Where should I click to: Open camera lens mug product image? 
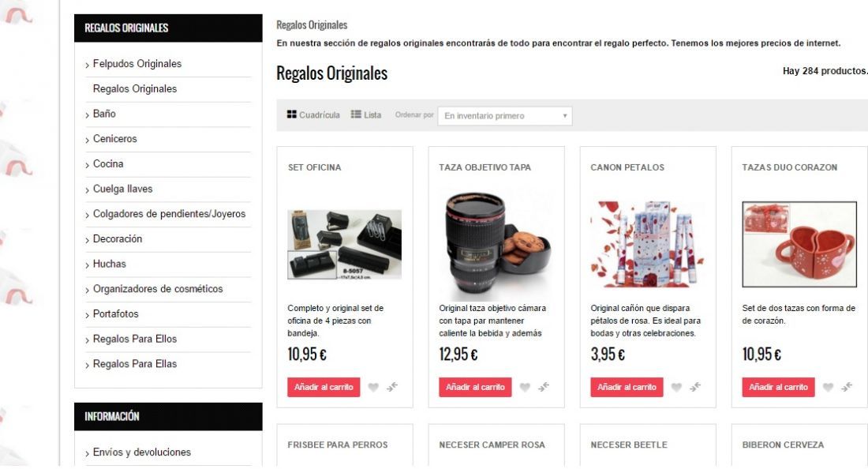[x=496, y=244]
